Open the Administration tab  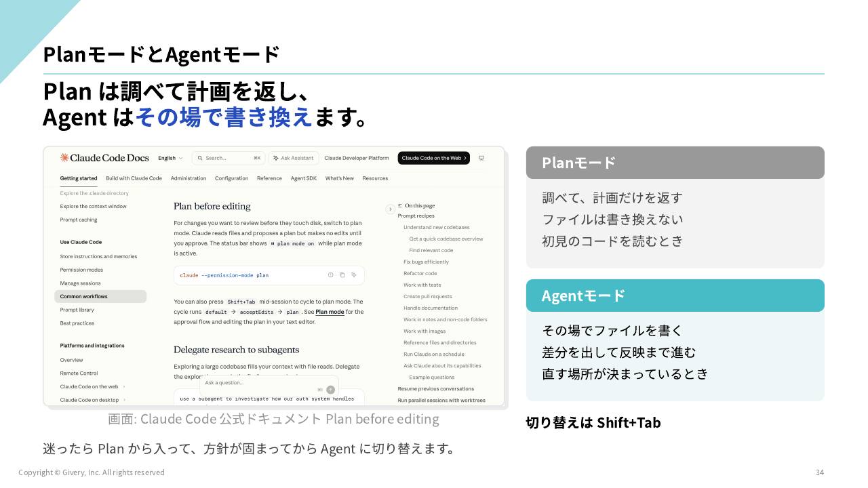tap(189, 178)
